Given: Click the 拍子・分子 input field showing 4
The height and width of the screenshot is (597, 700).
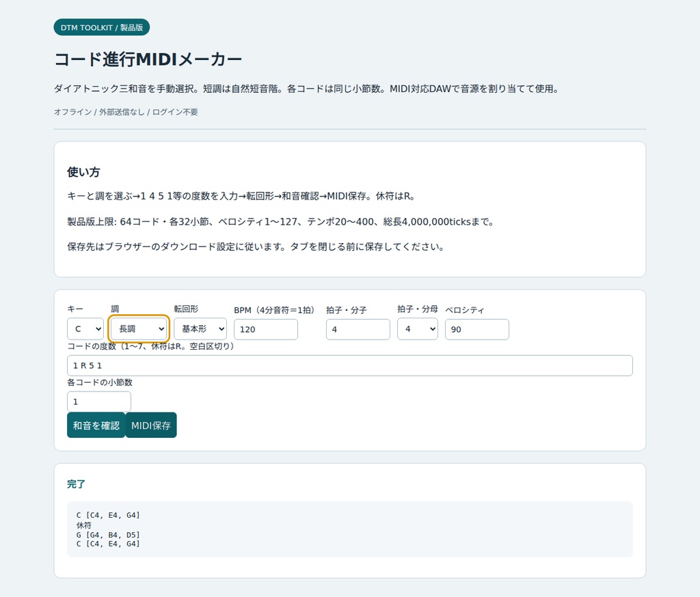Looking at the screenshot, I should [x=358, y=329].
